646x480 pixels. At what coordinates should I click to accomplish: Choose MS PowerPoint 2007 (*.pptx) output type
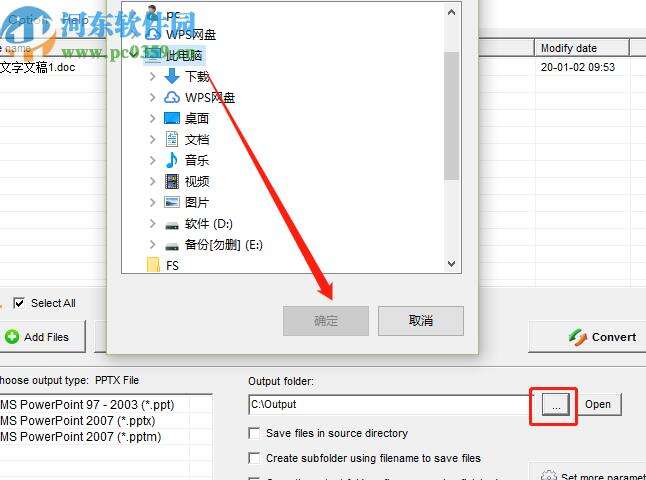[x=78, y=421]
